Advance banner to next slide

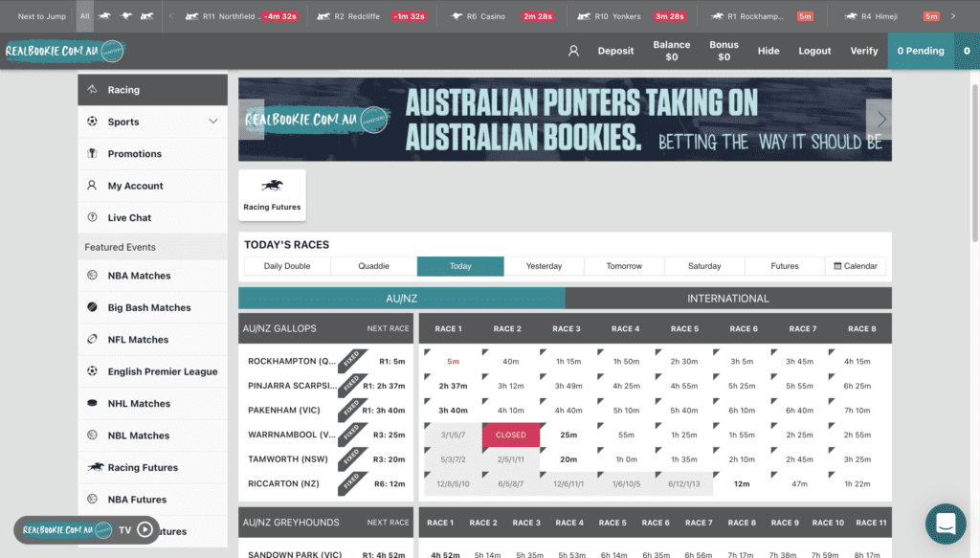click(880, 120)
